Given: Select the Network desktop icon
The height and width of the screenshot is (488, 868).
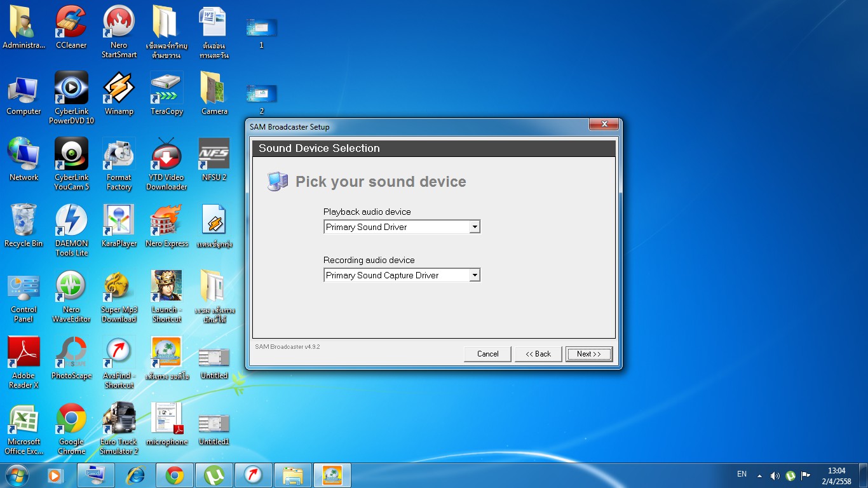Looking at the screenshot, I should tap(24, 160).
